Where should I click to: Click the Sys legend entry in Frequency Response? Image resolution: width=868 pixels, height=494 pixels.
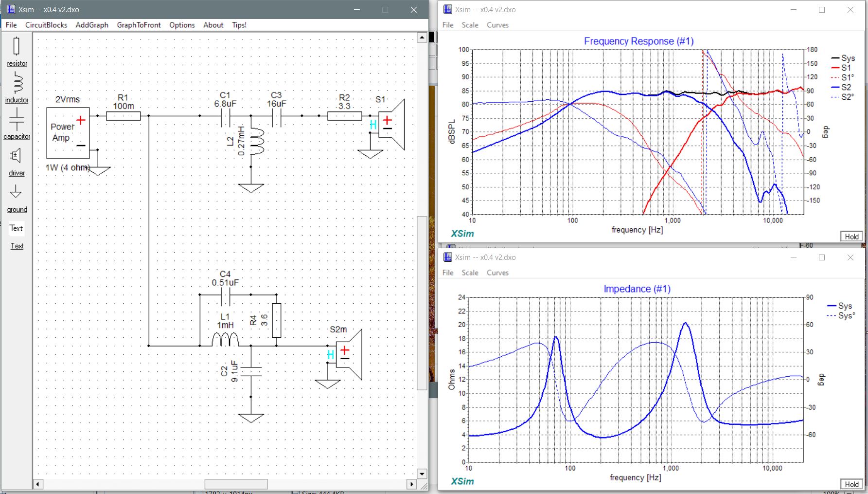point(843,58)
